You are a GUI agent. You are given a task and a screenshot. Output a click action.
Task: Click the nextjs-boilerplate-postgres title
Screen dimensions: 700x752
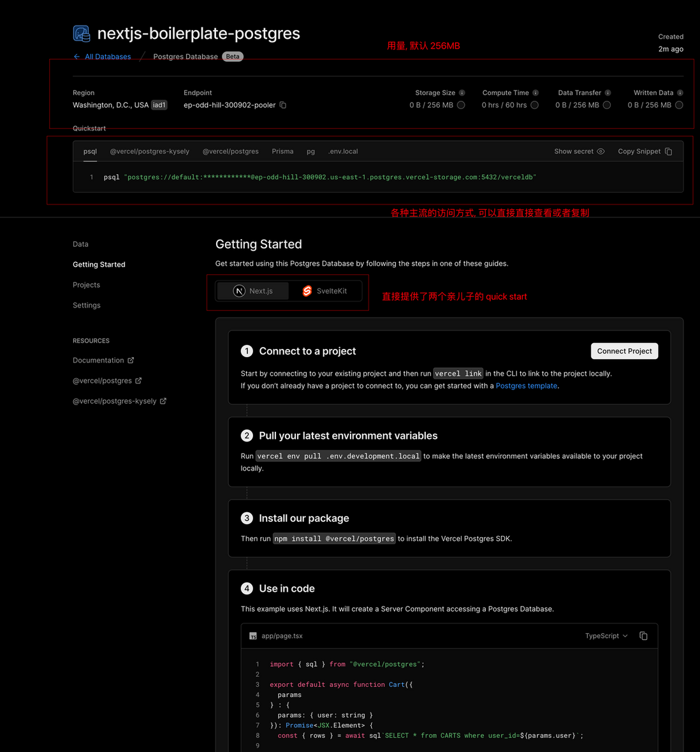[x=198, y=34]
